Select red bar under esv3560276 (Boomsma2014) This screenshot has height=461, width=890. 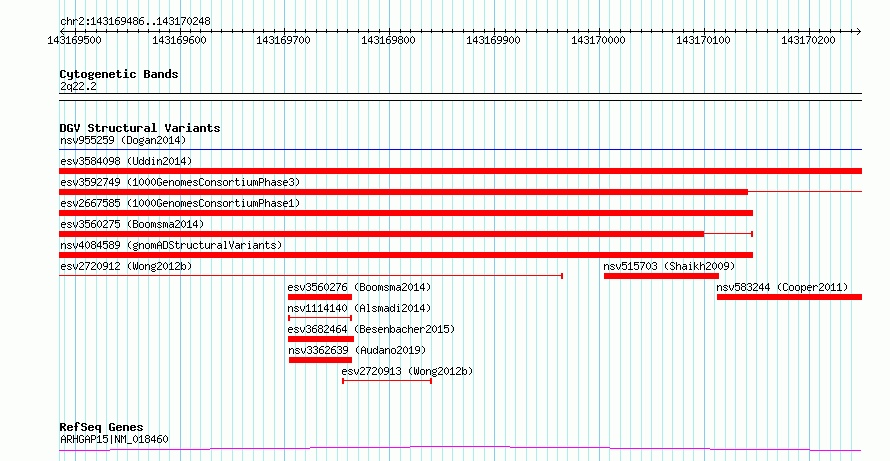[x=320, y=297]
